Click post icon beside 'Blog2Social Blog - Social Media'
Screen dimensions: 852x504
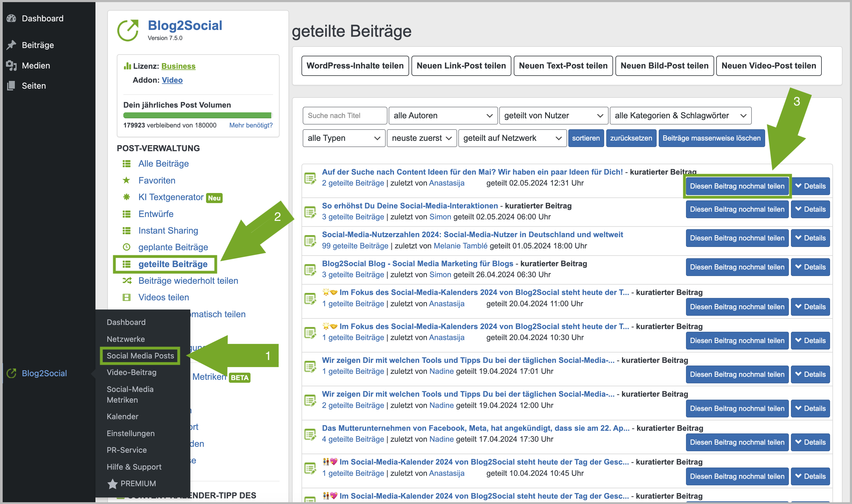pos(310,270)
